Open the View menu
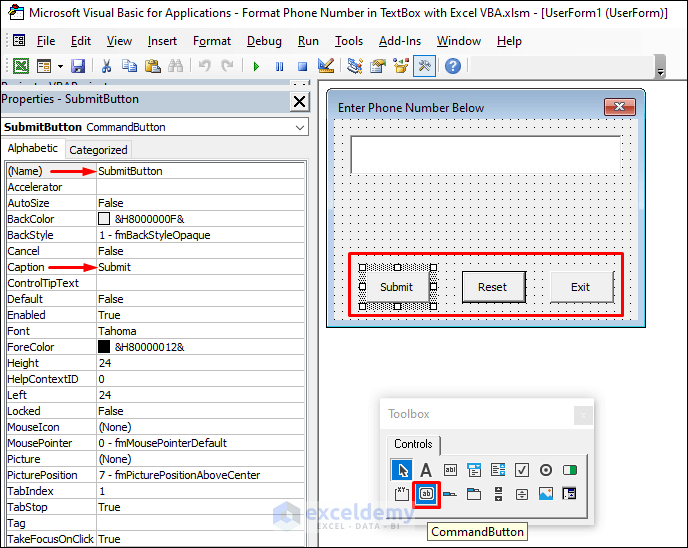 click(119, 41)
